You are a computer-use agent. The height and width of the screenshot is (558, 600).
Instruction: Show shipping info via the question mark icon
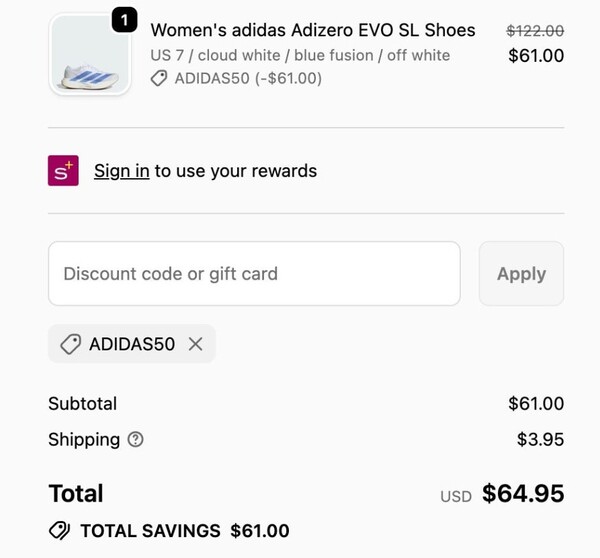pos(136,439)
